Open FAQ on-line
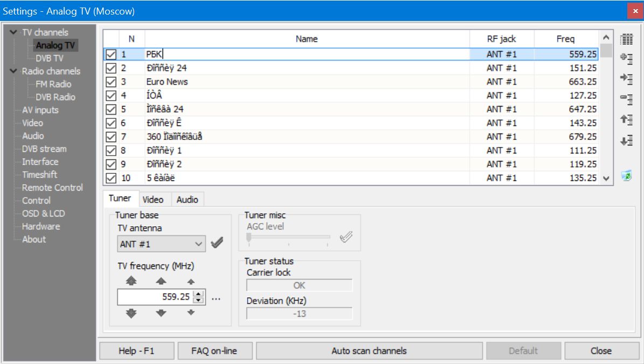Screen dimensions: 644x364 pos(214,351)
